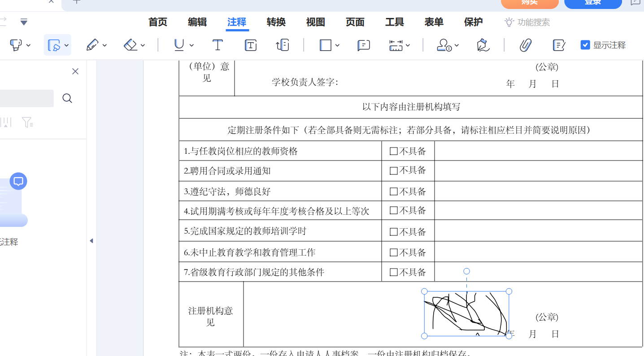Add an attachment with the paperclip tool
This screenshot has width=644, height=356.
point(525,45)
